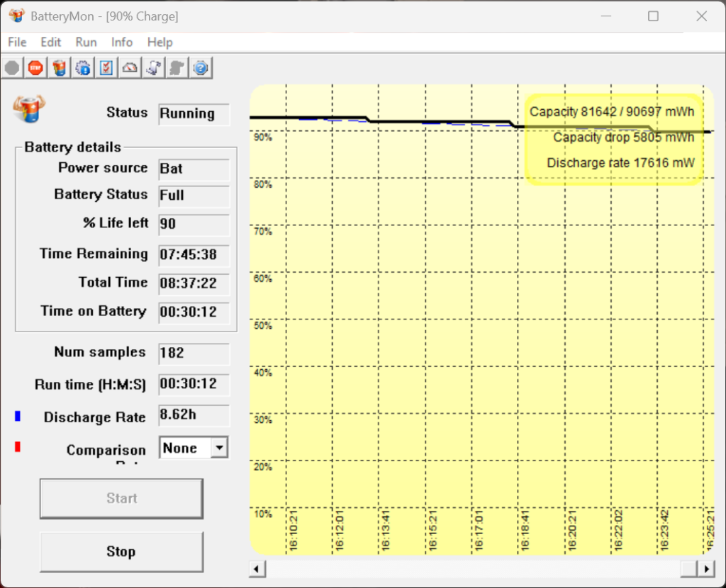Click the Time Remaining label
This screenshot has height=588, width=726.
[x=94, y=254]
